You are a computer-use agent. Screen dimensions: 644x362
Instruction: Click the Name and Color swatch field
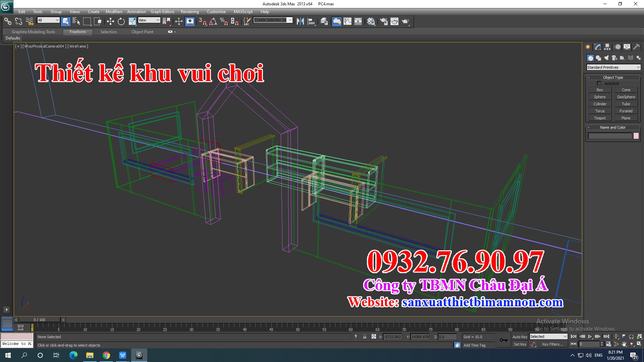637,136
